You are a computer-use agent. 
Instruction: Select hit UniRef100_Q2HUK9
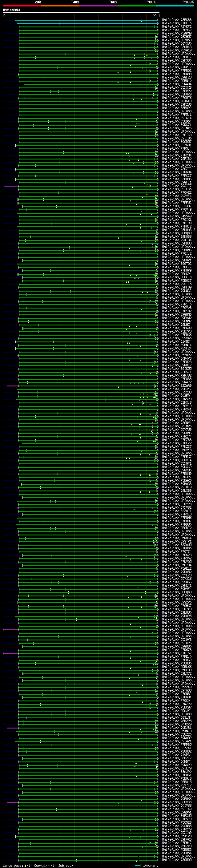(x=177, y=94)
